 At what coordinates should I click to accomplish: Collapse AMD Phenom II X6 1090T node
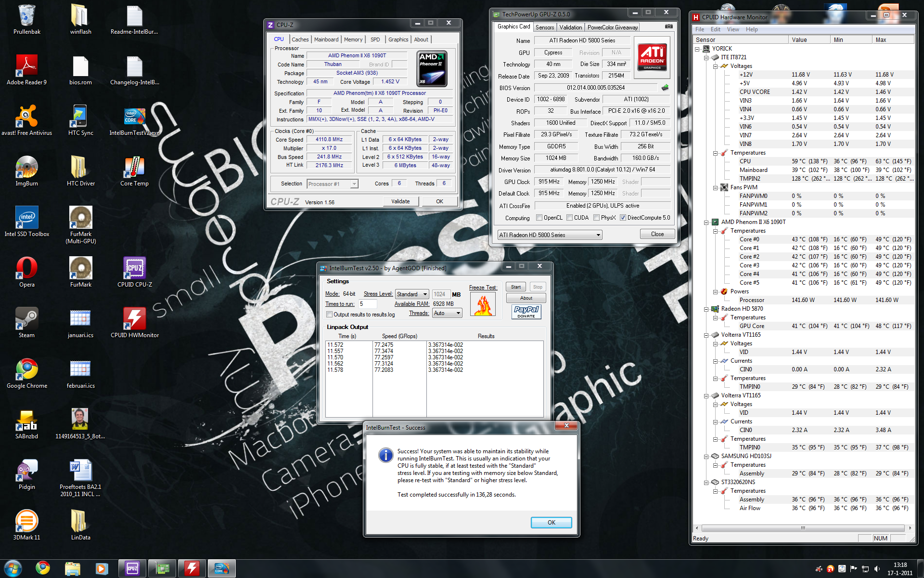(x=706, y=222)
